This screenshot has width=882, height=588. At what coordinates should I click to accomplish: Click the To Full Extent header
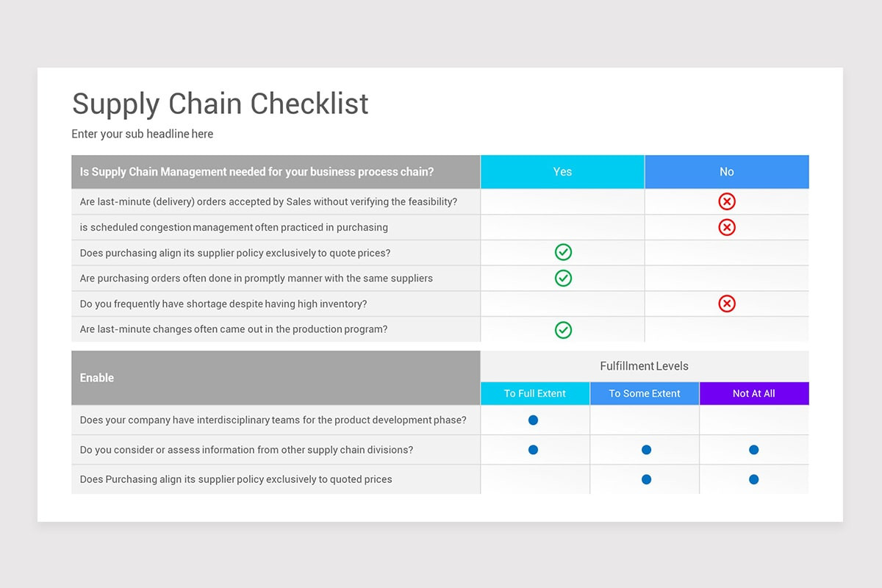(x=535, y=393)
